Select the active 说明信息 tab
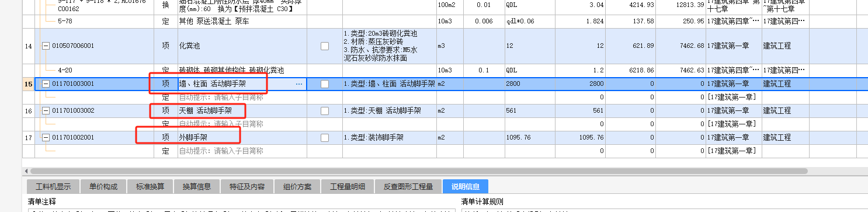The width and height of the screenshot is (868, 212). point(466,187)
